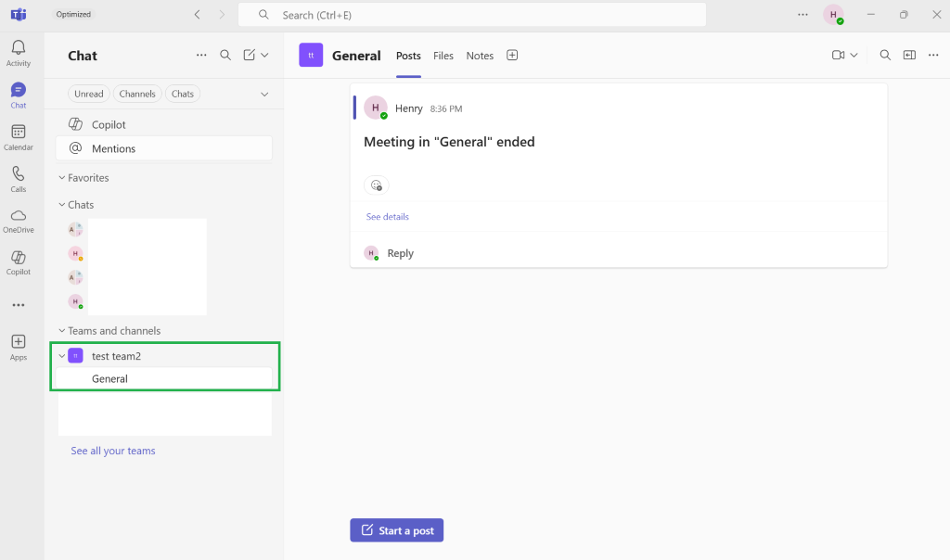Open profile avatar H in the title bar
This screenshot has height=560, width=950.
[834, 15]
